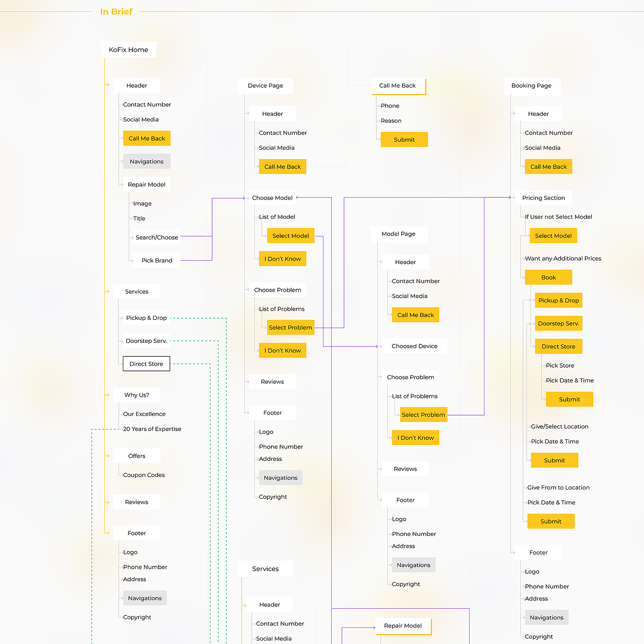The width and height of the screenshot is (644, 644).
Task: Click the Search/Choose node under Repair Model
Action: pos(157,238)
